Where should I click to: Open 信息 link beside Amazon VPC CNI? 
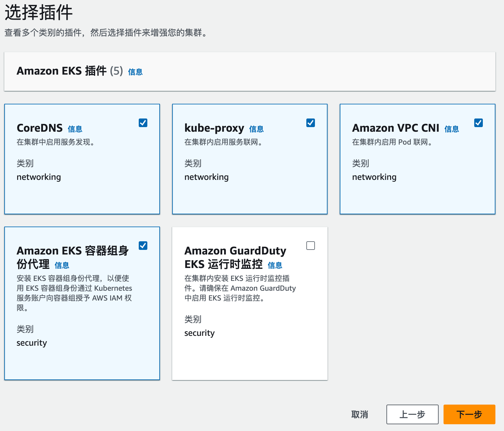tap(452, 129)
